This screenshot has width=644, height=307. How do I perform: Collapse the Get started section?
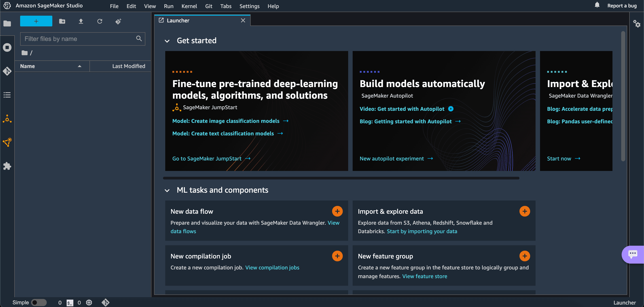coord(167,41)
